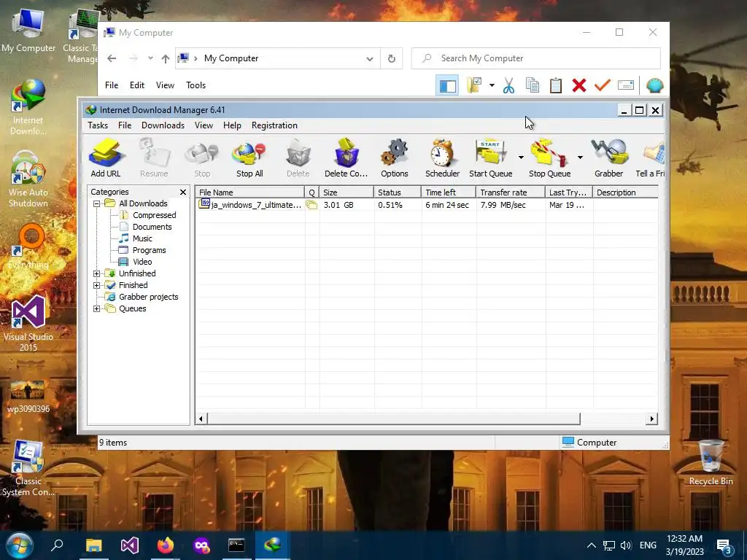Click the Start button orb

pyautogui.click(x=19, y=545)
